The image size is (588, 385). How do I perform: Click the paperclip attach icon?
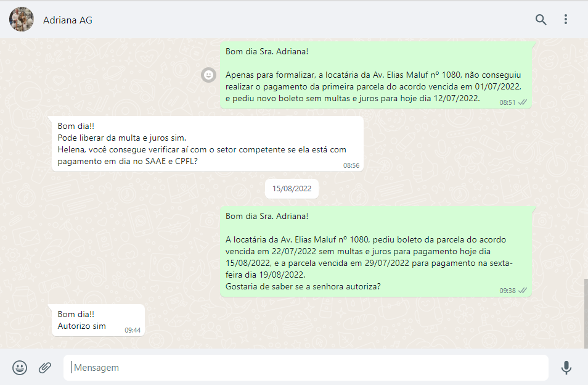click(x=45, y=368)
